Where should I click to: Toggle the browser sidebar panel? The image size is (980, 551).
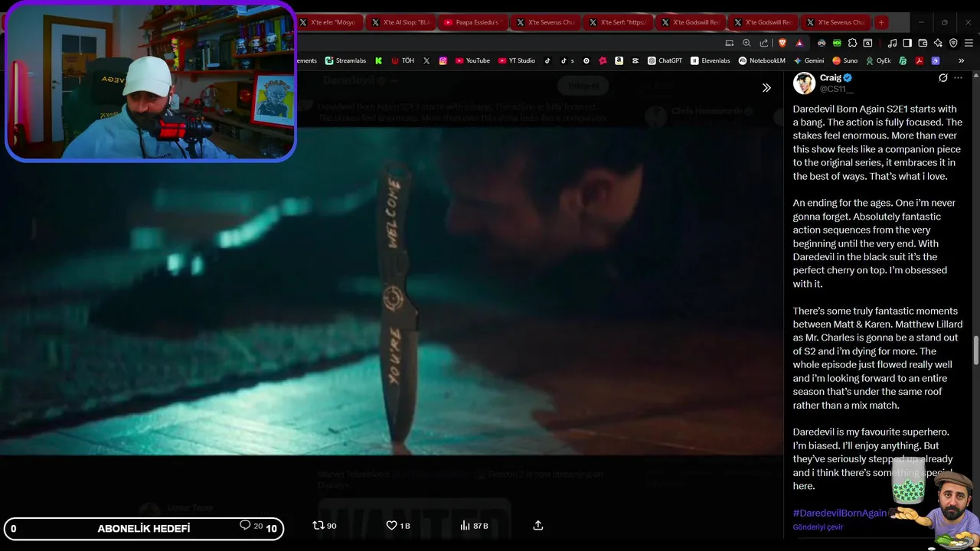[x=907, y=43]
